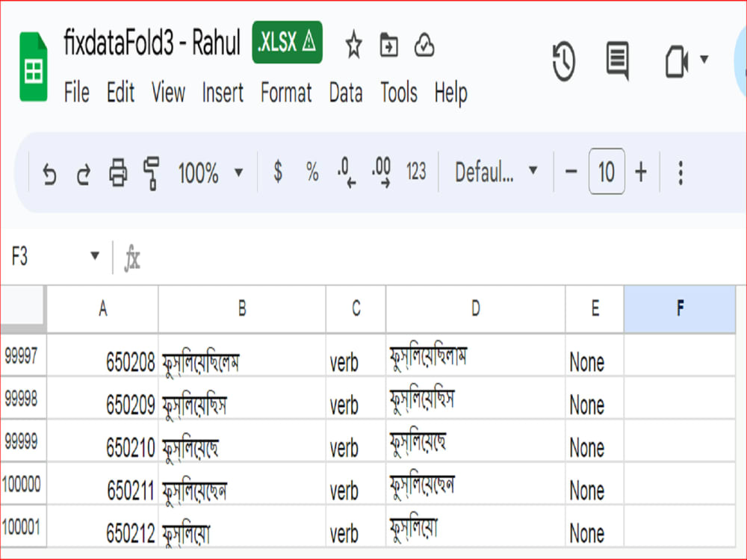Screen dimensions: 747x560
Task: Open the Insert menu
Action: click(223, 92)
